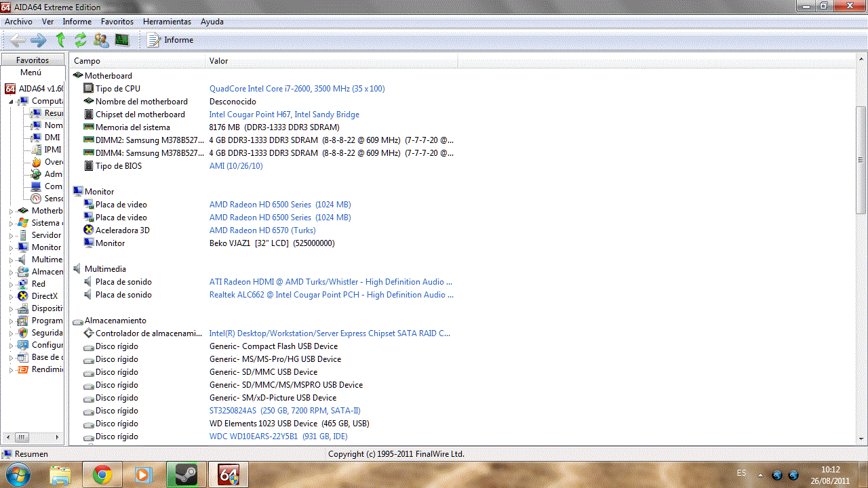Open the users icon in toolbar
Image resolution: width=868 pixels, height=488 pixels.
(101, 40)
